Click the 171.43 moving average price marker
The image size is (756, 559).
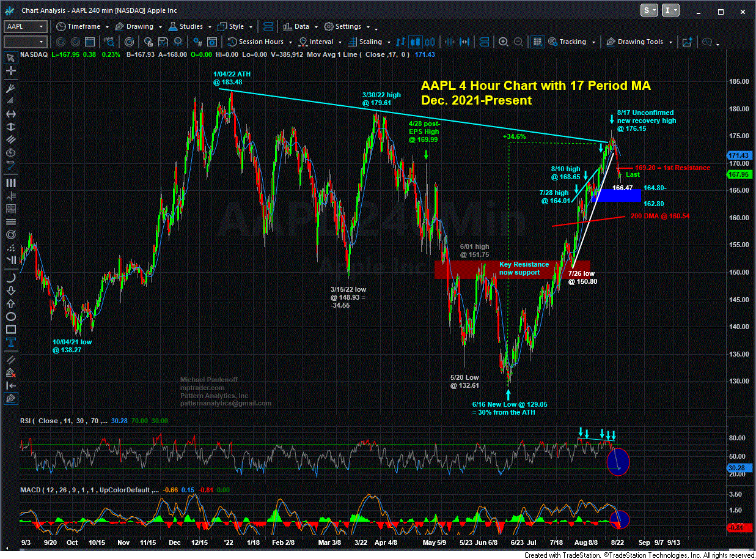(738, 156)
